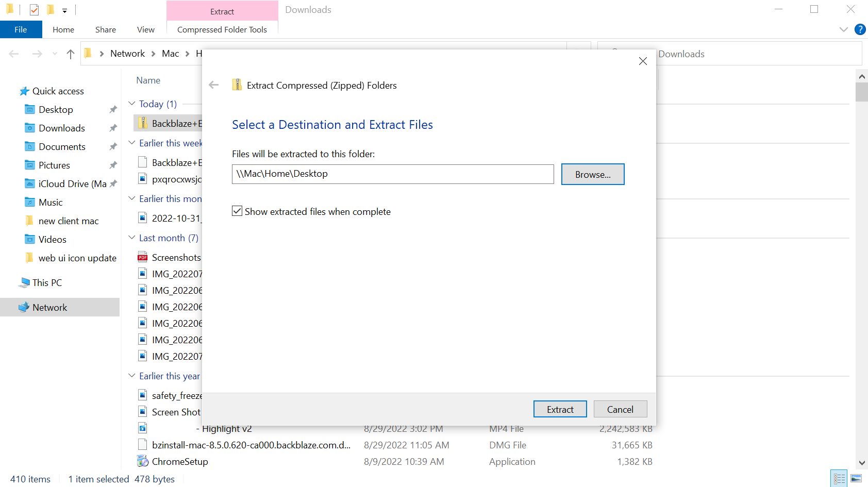The height and width of the screenshot is (487, 868).
Task: Switch to the Share ribbon tab
Action: (x=106, y=29)
